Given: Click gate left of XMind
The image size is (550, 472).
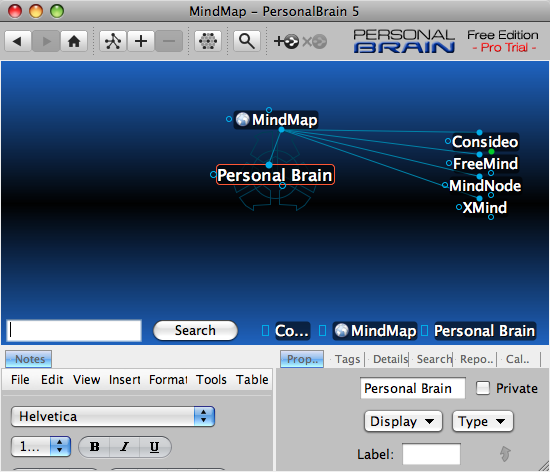Looking at the screenshot, I should pos(459,207).
